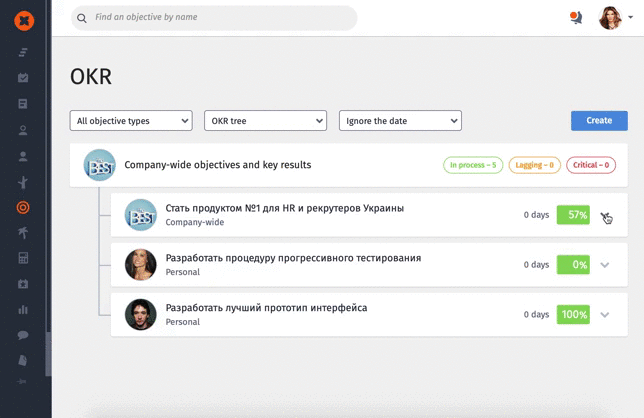644x418 pixels.
Task: Filter by Critical – 0 badge
Action: (x=591, y=165)
